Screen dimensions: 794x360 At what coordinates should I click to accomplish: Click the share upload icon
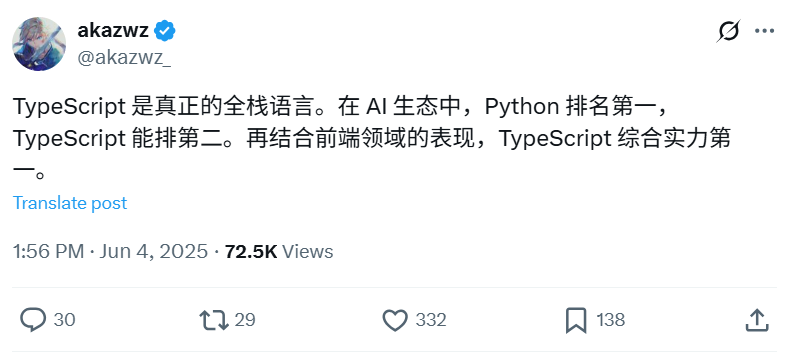click(x=758, y=320)
